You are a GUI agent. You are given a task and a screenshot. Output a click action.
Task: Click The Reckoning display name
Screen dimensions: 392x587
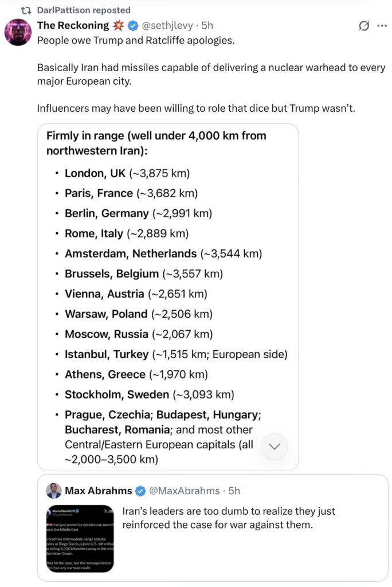(x=73, y=25)
